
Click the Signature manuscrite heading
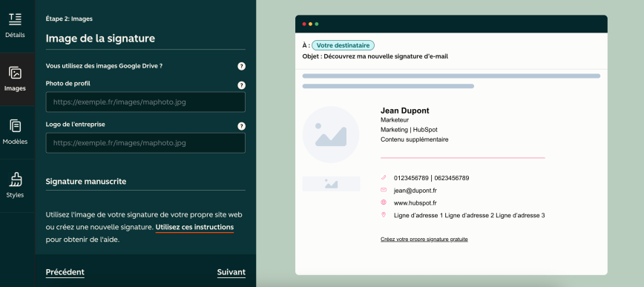coord(86,181)
